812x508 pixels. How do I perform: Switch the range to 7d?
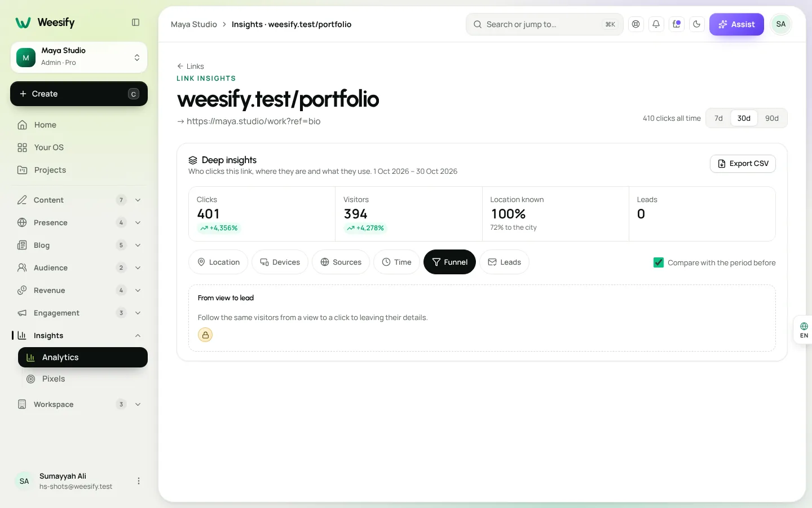(718, 119)
